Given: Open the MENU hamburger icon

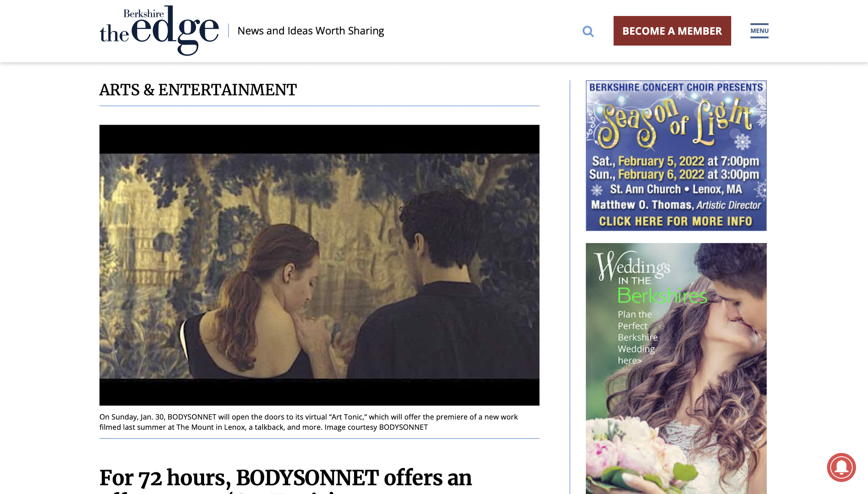Looking at the screenshot, I should [x=759, y=31].
